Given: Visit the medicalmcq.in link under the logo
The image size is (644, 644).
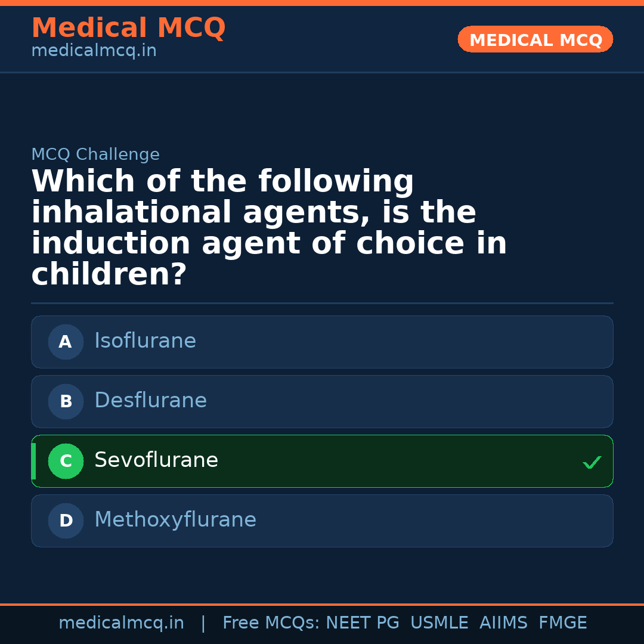Looking at the screenshot, I should coord(94,50).
